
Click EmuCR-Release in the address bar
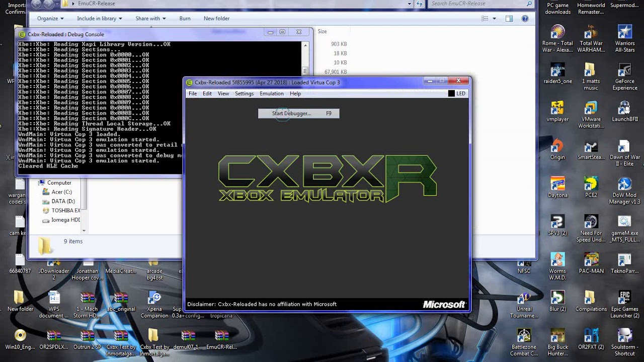96,4
